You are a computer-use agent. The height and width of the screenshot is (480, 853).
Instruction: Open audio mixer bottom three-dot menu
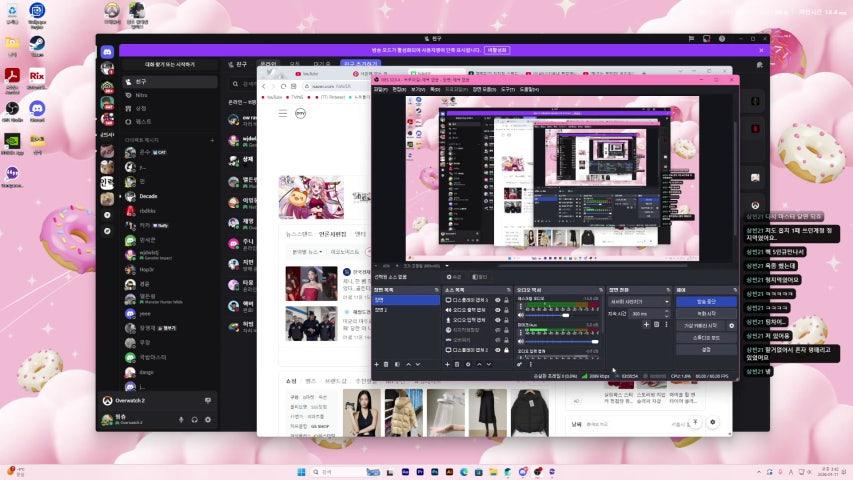(531, 364)
